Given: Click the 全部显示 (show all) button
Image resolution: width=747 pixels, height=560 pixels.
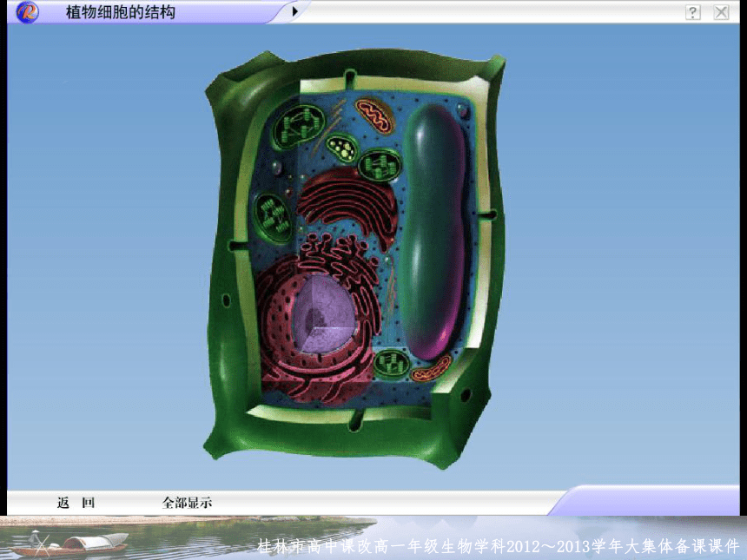Looking at the screenshot, I should pos(187,503).
